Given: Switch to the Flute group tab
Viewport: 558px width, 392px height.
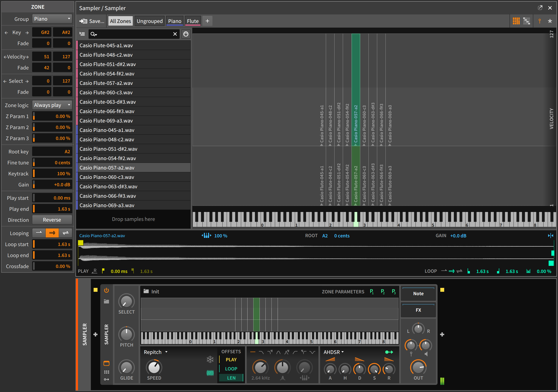Looking at the screenshot, I should click(193, 21).
